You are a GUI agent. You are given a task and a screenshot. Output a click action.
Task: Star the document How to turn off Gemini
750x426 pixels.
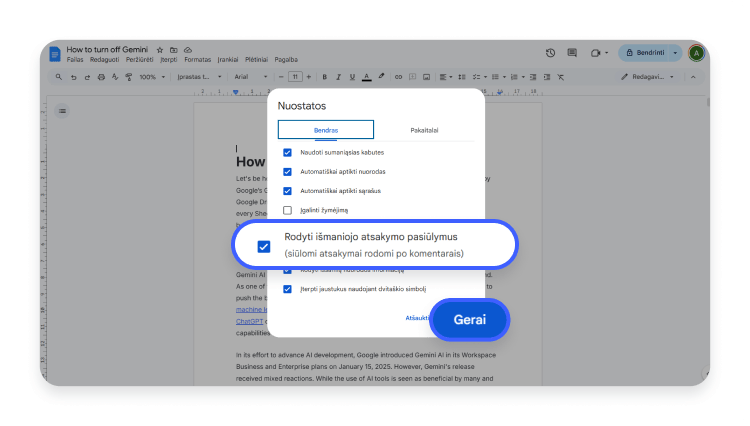tap(160, 50)
